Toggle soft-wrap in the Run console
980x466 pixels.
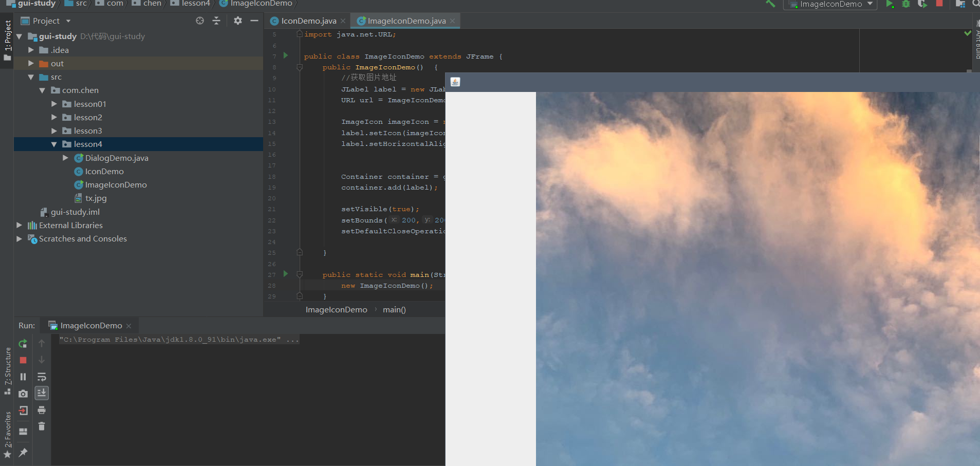[42, 377]
